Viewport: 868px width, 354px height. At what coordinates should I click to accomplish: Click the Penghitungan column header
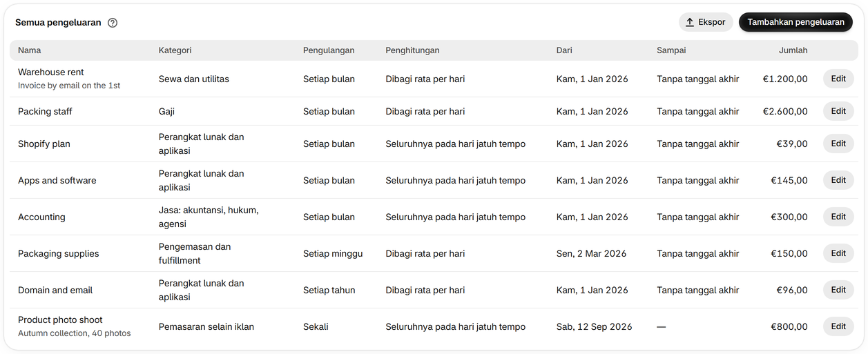click(412, 50)
